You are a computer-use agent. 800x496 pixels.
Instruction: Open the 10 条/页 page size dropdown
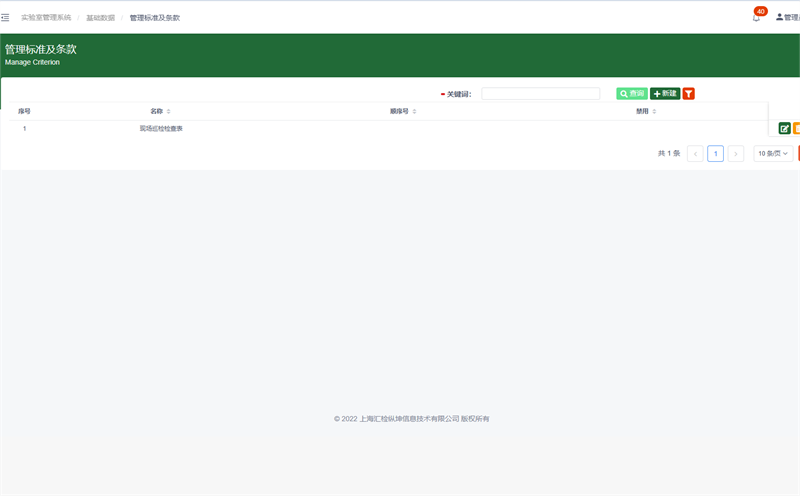[773, 153]
